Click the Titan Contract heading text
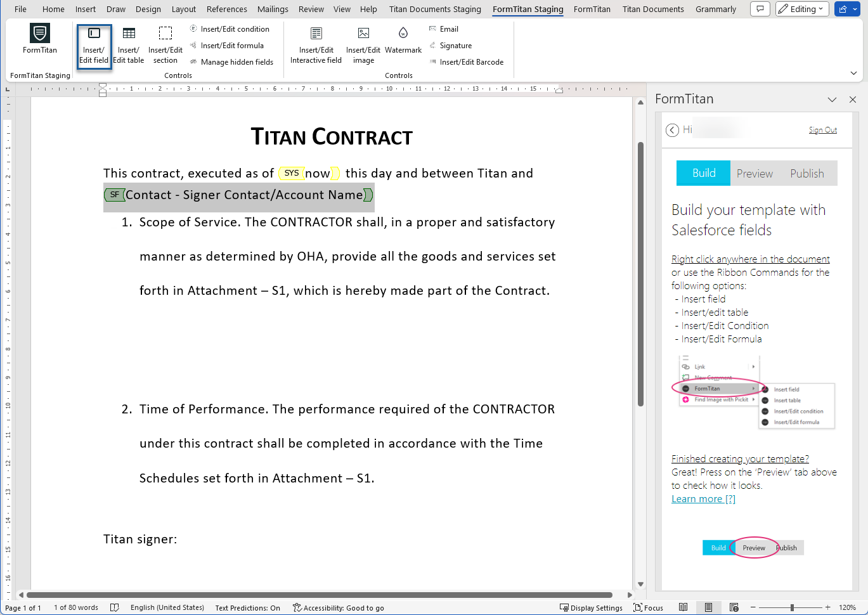Image resolution: width=868 pixels, height=615 pixels. click(x=332, y=136)
